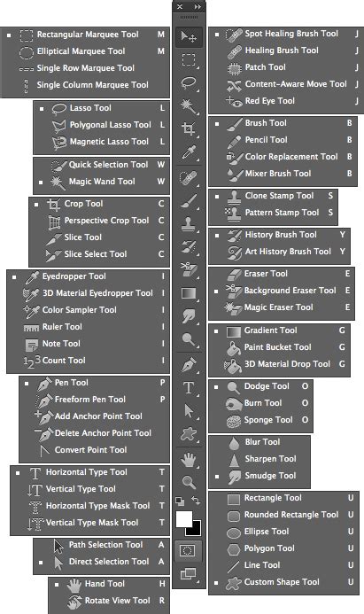Viewport: 364px width, 614px height.
Task: Reset default foreground and background colors
Action: coord(180,501)
